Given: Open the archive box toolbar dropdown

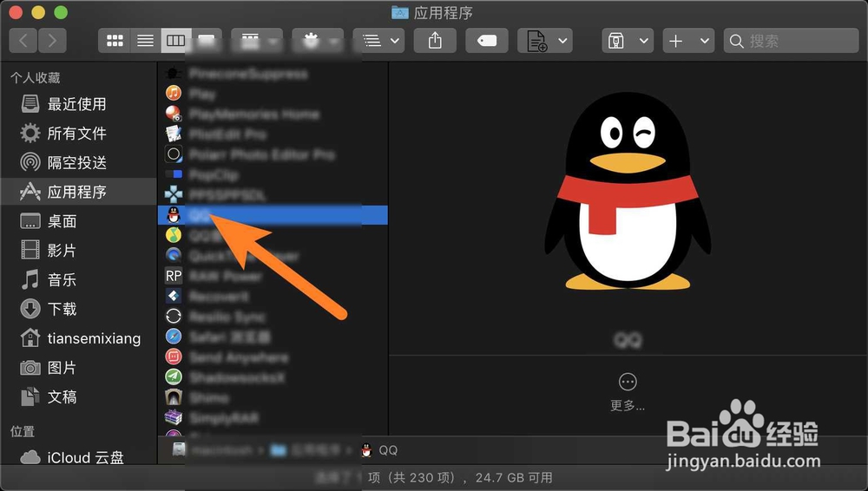Looking at the screenshot, I should [x=628, y=41].
